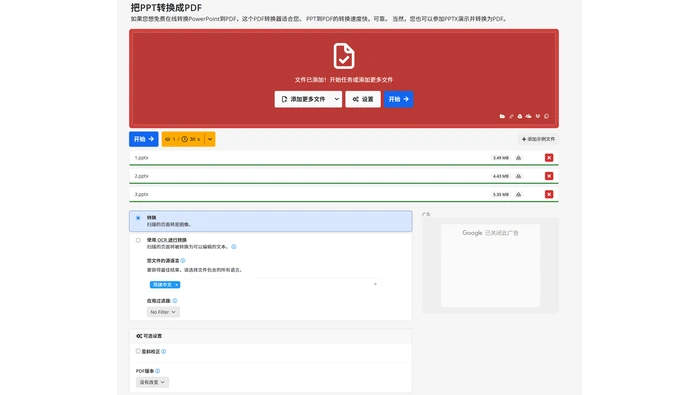Click the 3.49 MB size badge

pos(500,158)
